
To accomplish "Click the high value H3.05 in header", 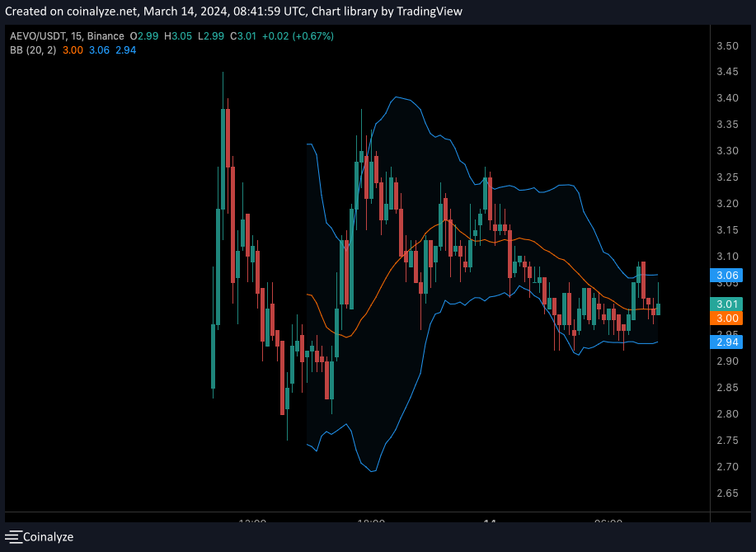I will pos(177,36).
